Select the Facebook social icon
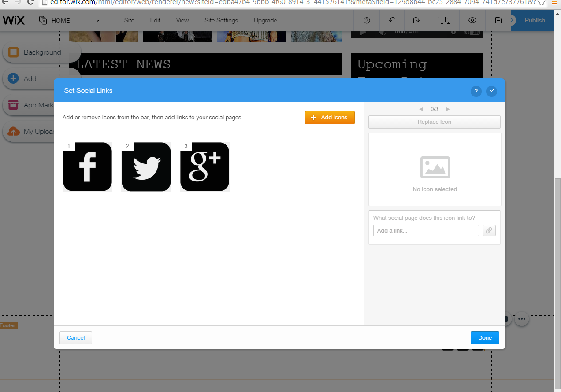Viewport: 561px width, 392px height. (88, 167)
